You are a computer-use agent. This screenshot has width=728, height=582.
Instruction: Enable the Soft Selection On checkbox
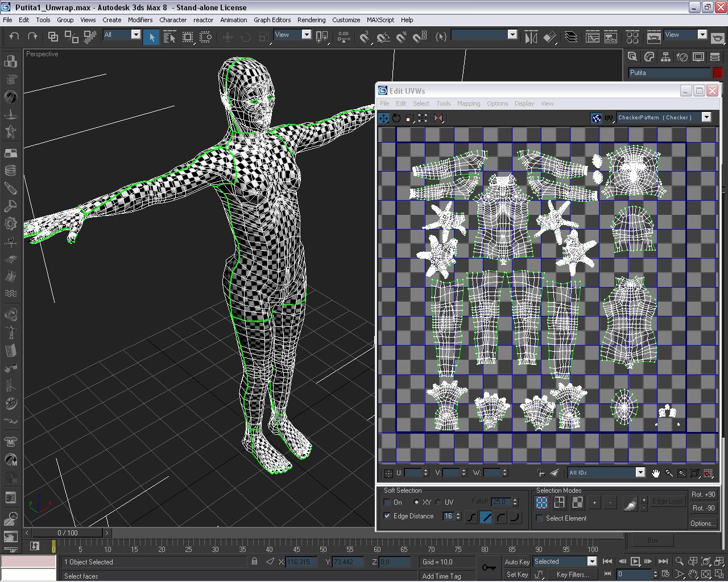[387, 502]
